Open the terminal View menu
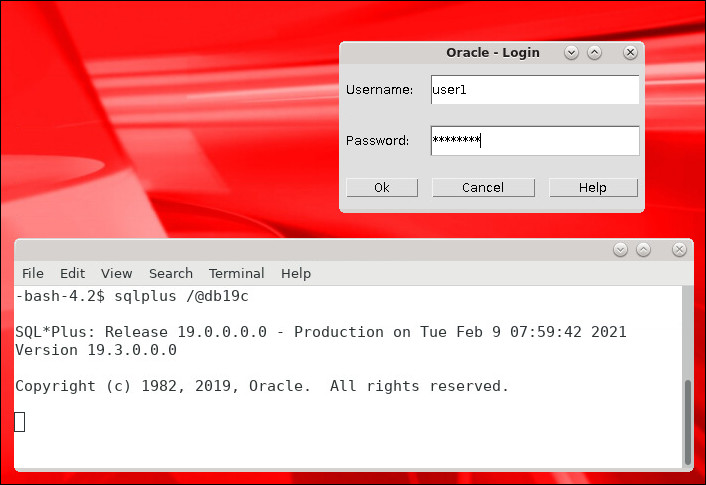The image size is (706, 485). coord(117,273)
